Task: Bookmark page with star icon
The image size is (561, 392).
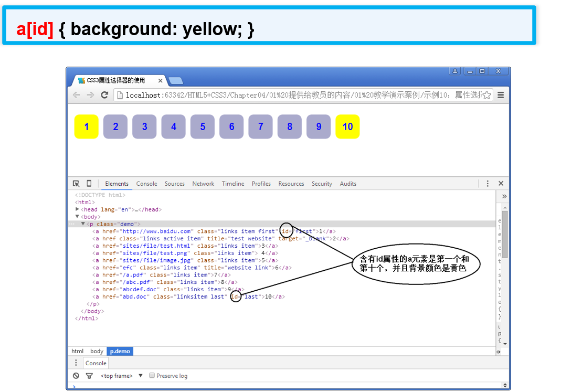Action: click(486, 95)
